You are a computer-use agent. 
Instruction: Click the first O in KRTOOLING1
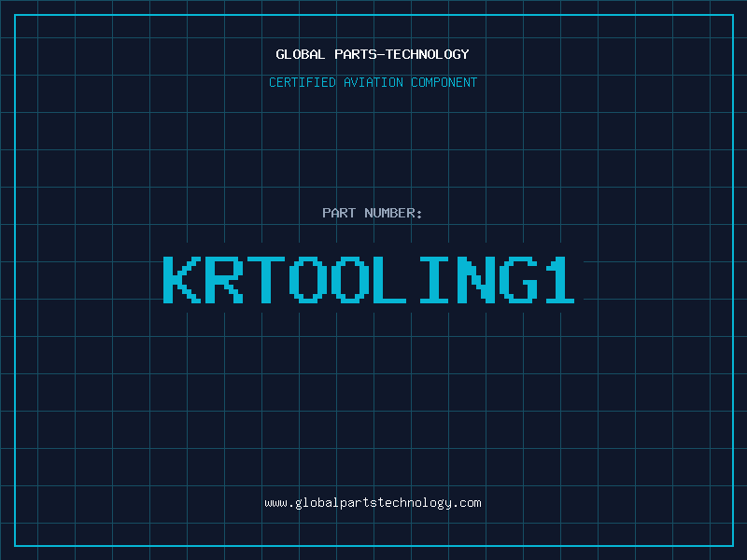point(309,279)
